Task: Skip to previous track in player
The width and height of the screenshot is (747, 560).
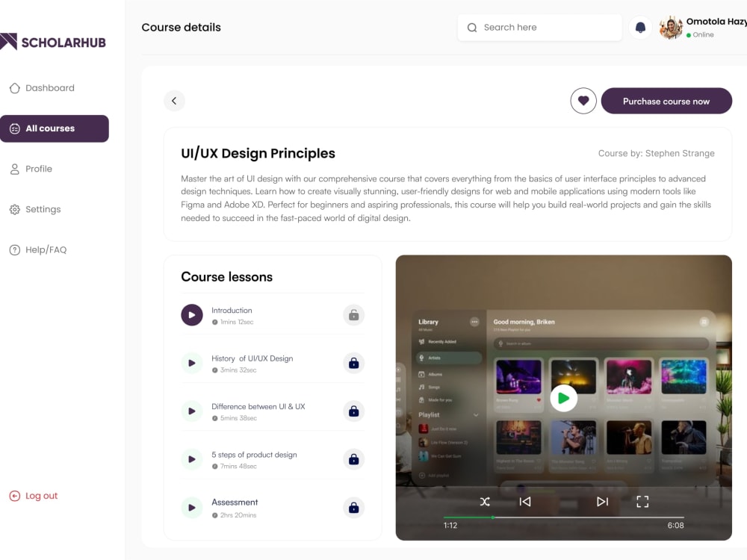Action: tap(525, 502)
